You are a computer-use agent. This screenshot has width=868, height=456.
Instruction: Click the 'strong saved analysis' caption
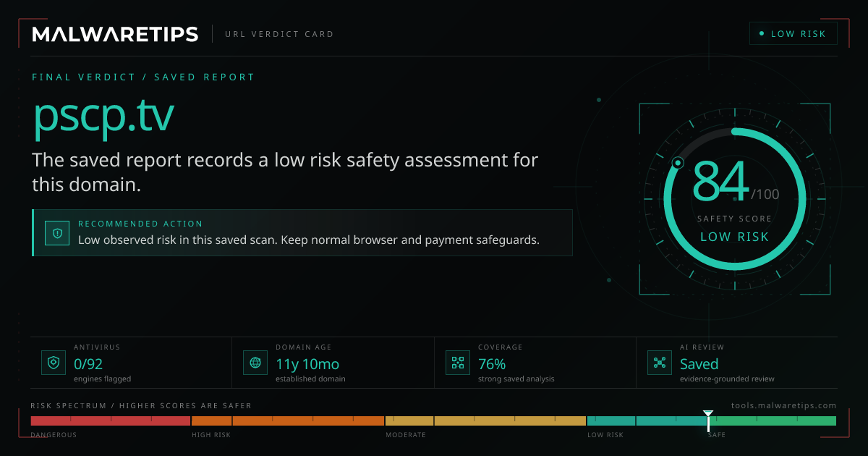click(x=516, y=379)
